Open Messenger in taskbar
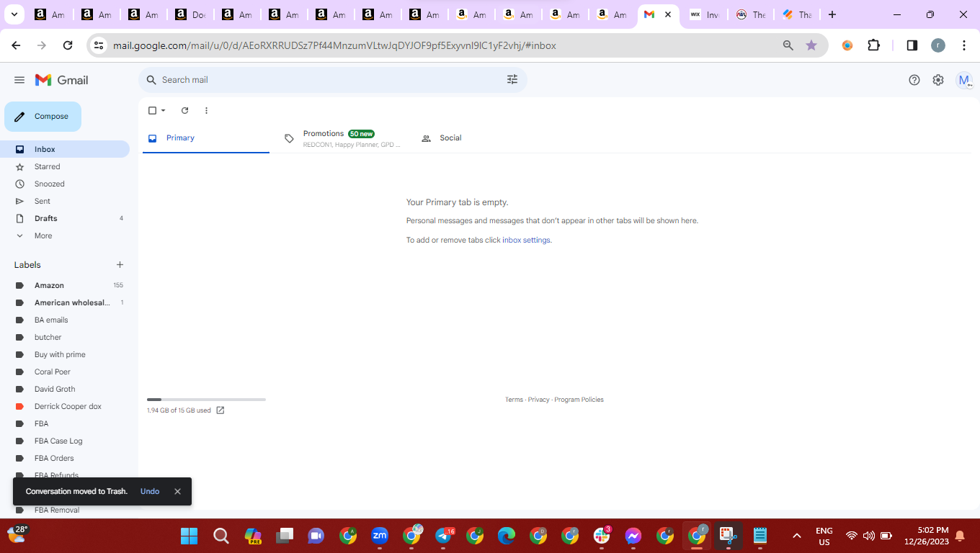Image resolution: width=980 pixels, height=553 pixels. (x=633, y=536)
